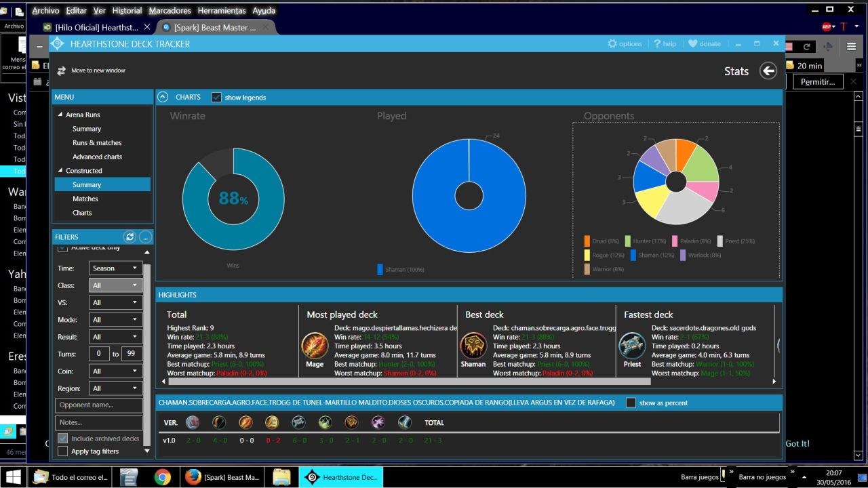Click the refresh filters icon
868x488 pixels.
click(130, 237)
